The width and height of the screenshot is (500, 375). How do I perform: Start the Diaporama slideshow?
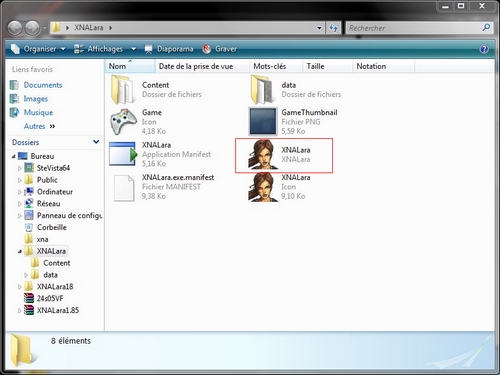click(169, 49)
